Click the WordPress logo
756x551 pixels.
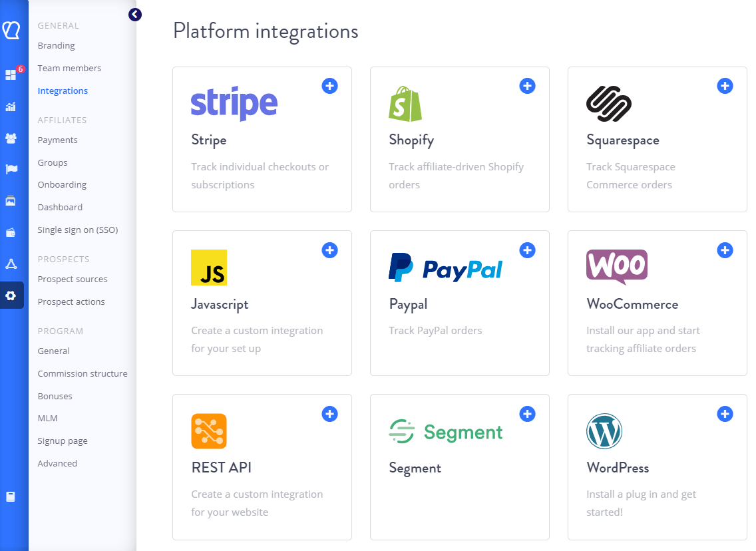pyautogui.click(x=604, y=431)
